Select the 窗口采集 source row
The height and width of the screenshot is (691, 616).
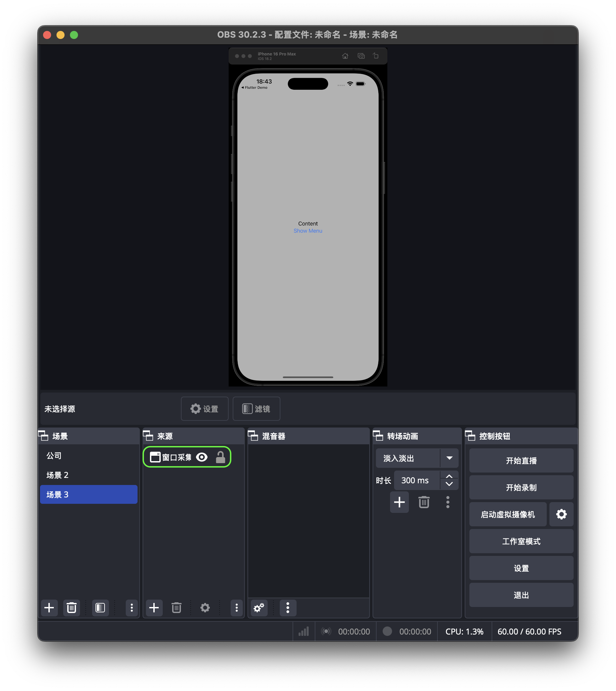click(x=187, y=457)
